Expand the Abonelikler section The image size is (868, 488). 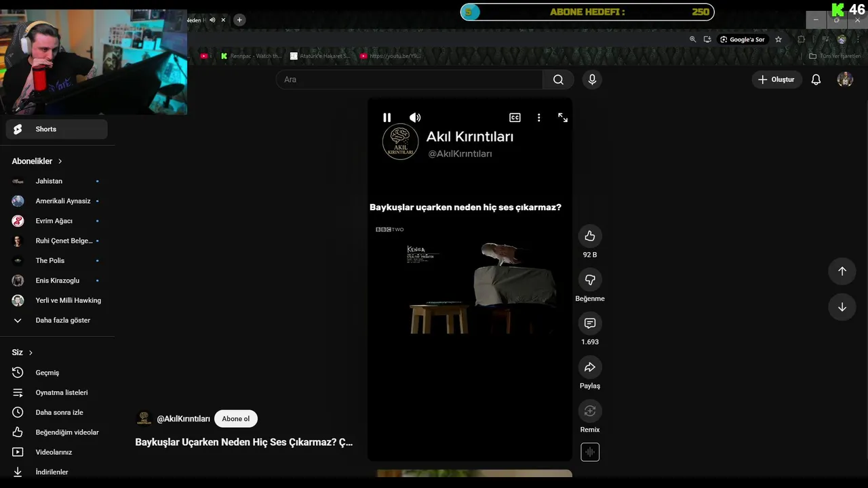pyautogui.click(x=37, y=161)
